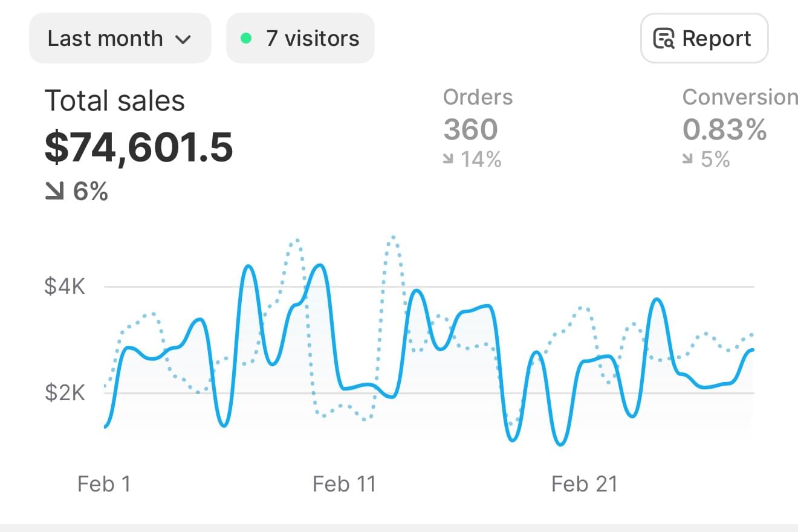Click the $4K gridline label
The height and width of the screenshot is (532, 798).
pyautogui.click(x=65, y=286)
